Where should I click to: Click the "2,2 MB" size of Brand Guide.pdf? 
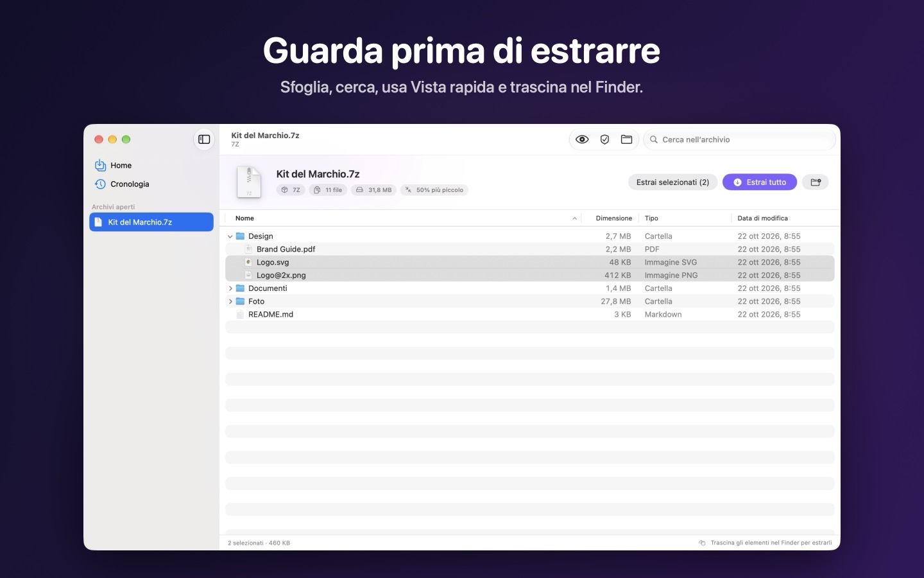[x=619, y=249]
